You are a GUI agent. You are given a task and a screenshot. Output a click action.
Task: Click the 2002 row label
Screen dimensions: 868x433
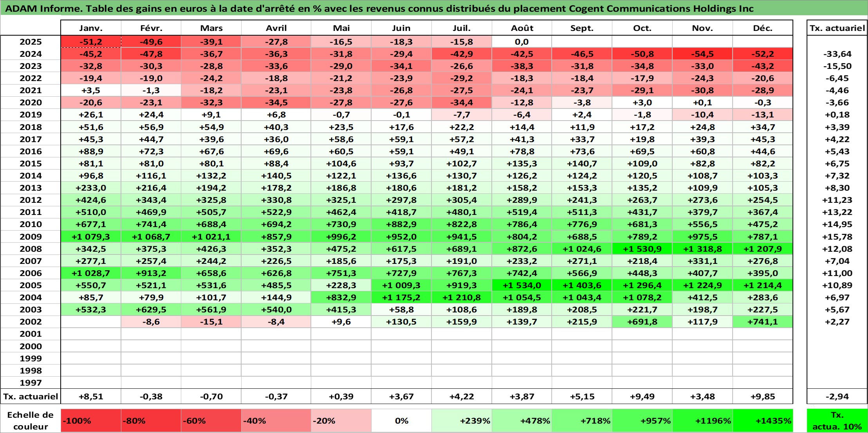pyautogui.click(x=31, y=322)
